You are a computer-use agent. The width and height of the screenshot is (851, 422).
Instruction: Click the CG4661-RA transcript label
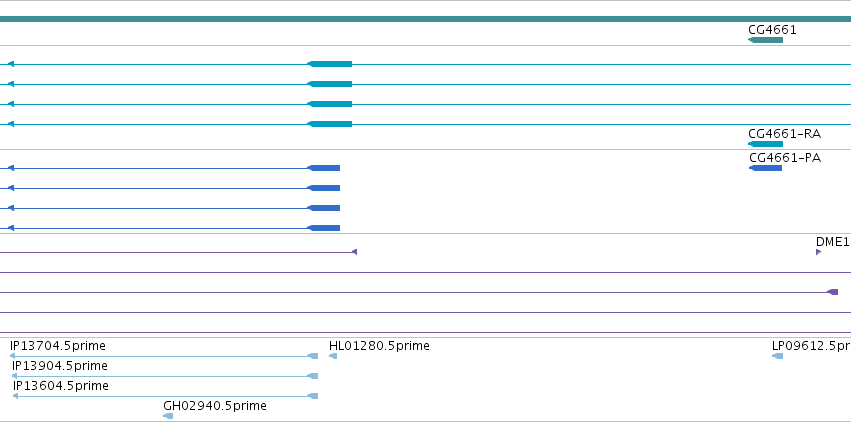pos(784,134)
